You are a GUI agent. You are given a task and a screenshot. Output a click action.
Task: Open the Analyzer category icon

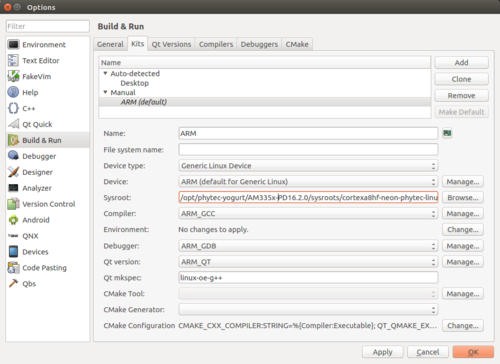pyautogui.click(x=13, y=188)
